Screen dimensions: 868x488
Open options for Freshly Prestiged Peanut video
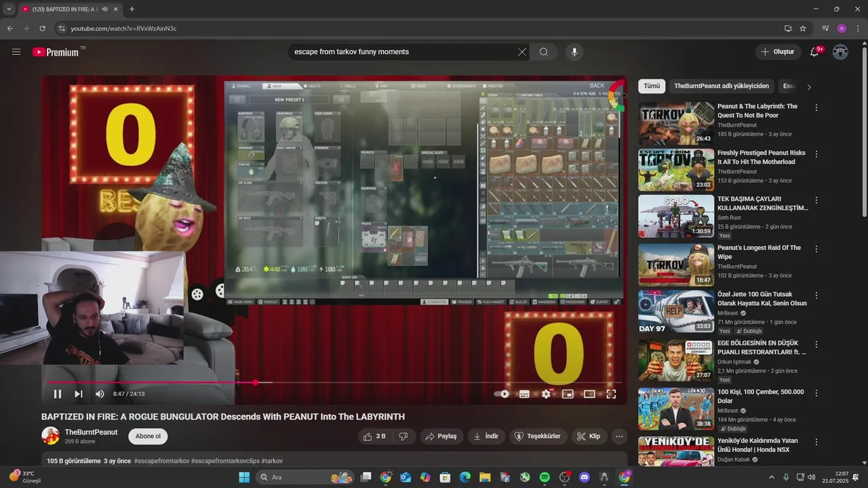pos(816,154)
